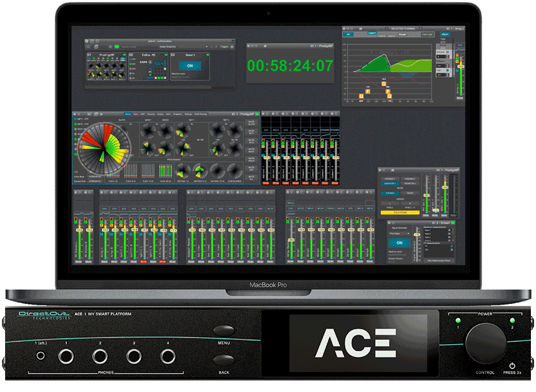Set monitor mode to MONO
The image size is (536, 392).
point(410,193)
